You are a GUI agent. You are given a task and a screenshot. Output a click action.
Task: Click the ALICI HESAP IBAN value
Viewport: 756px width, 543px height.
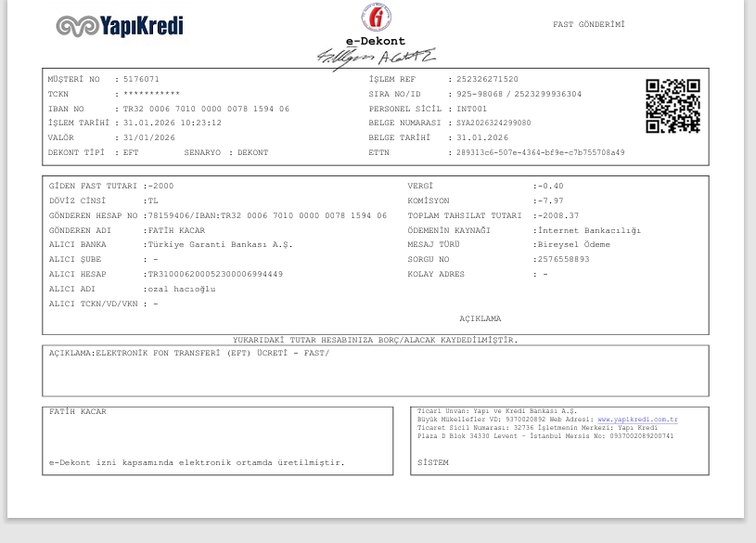(x=215, y=274)
